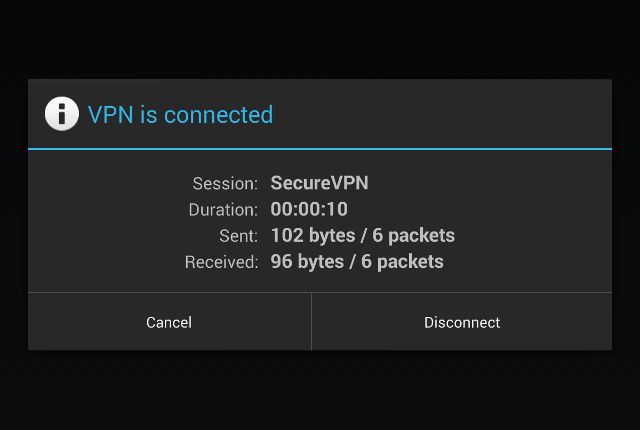Click the Duration label

pyautogui.click(x=223, y=210)
